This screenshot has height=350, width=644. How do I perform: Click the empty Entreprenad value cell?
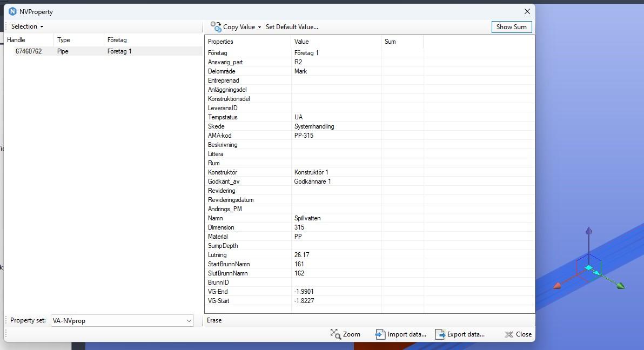coord(337,80)
